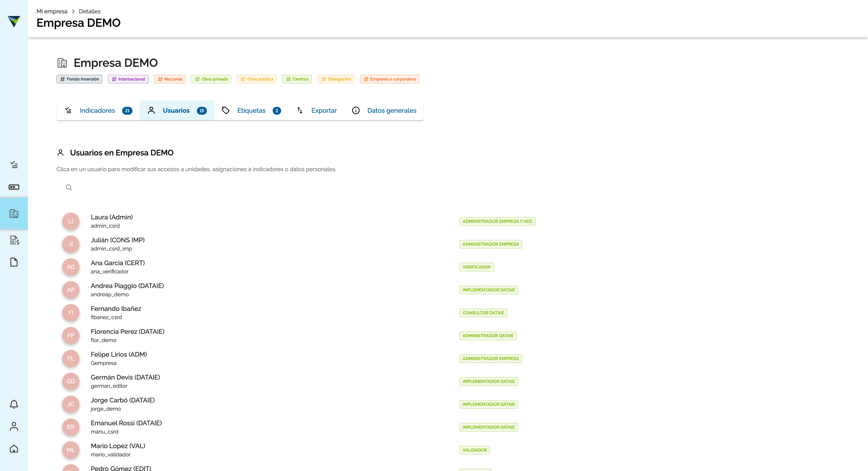Click the CONSULTOR DATAIE role badge
The height and width of the screenshot is (471, 868).
[483, 313]
